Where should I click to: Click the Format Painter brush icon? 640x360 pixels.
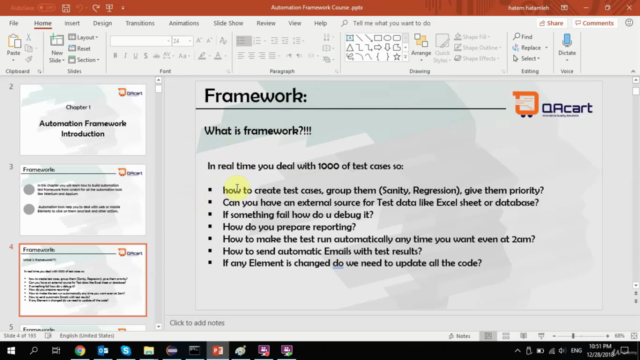(x=29, y=60)
